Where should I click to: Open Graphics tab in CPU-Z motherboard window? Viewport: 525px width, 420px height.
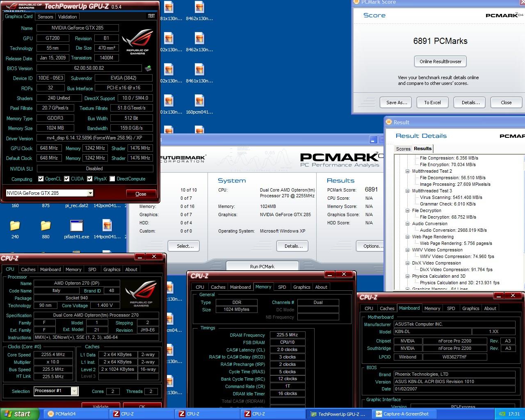click(x=470, y=308)
